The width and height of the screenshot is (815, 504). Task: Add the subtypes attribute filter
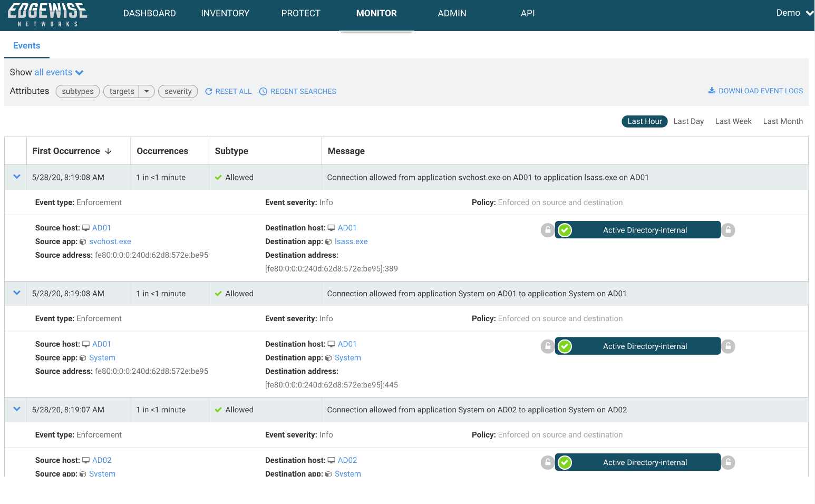pos(77,91)
